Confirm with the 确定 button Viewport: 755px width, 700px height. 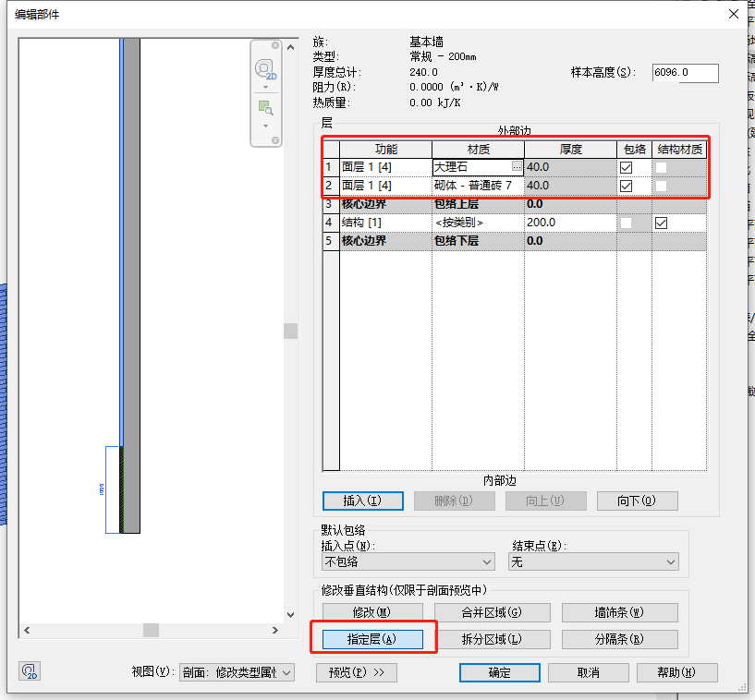pyautogui.click(x=499, y=672)
